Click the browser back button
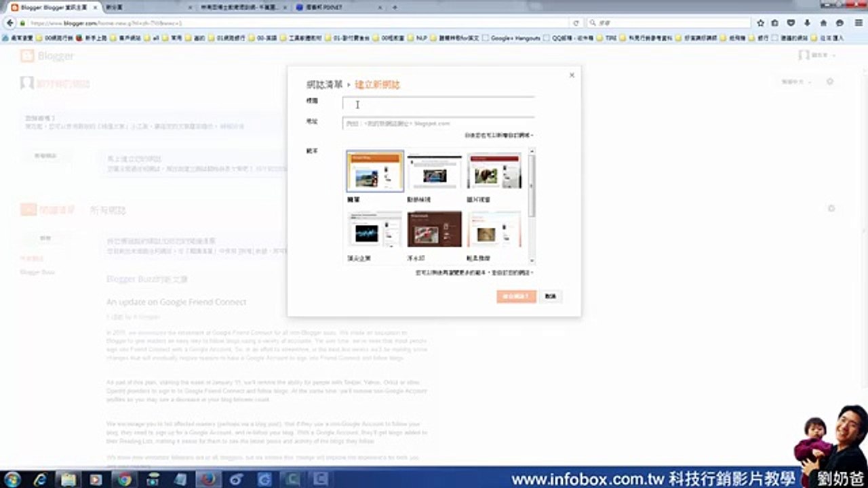Viewport: 868px width, 488px height. coord(10,22)
